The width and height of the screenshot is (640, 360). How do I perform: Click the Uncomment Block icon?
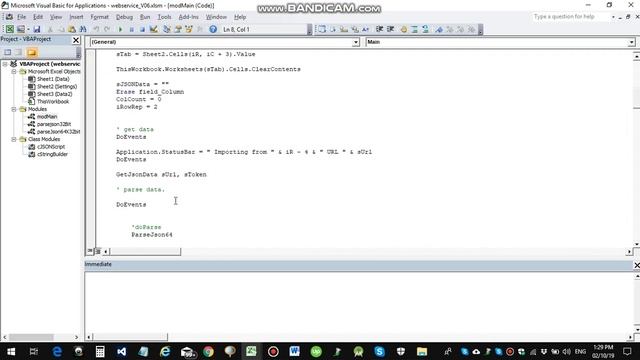point(426,29)
